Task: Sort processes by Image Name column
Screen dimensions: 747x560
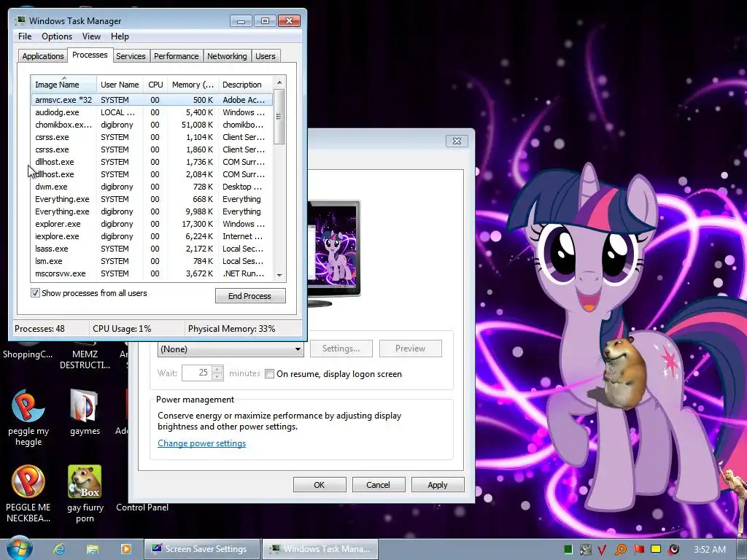Action: [64, 85]
